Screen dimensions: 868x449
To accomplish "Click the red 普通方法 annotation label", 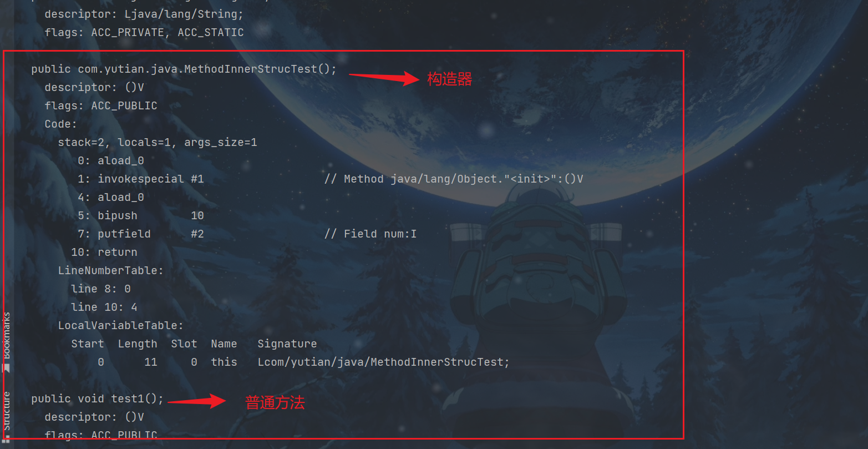I will tap(275, 402).
